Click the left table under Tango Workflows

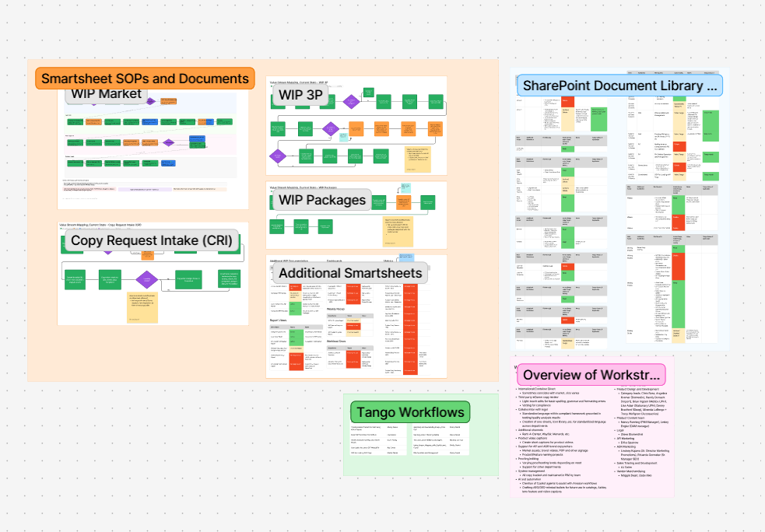[378, 439]
